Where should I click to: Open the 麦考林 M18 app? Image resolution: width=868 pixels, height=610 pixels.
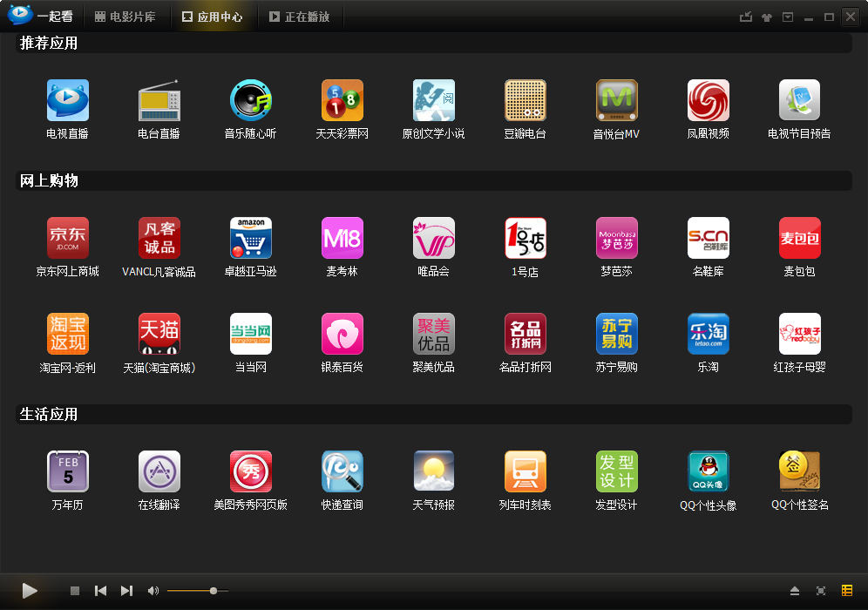pyautogui.click(x=342, y=238)
